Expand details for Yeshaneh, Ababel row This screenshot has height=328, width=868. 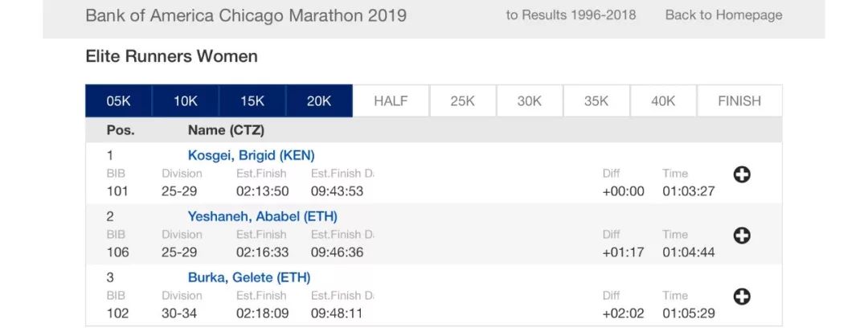pyautogui.click(x=742, y=236)
